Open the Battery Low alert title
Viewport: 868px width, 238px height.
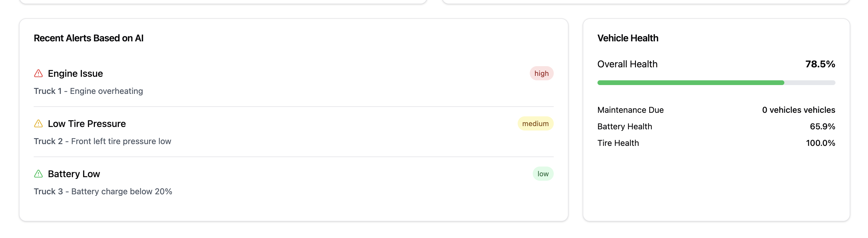coord(74,174)
